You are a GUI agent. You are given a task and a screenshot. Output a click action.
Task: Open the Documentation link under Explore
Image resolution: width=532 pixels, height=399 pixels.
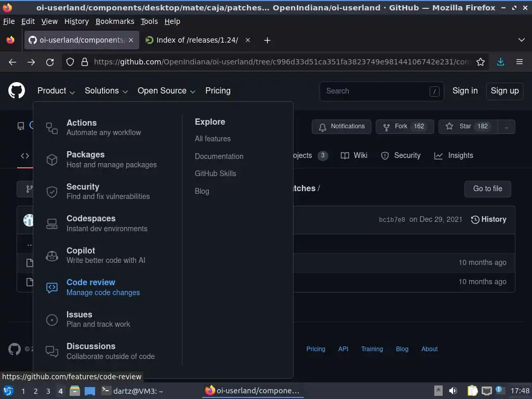pyautogui.click(x=219, y=156)
